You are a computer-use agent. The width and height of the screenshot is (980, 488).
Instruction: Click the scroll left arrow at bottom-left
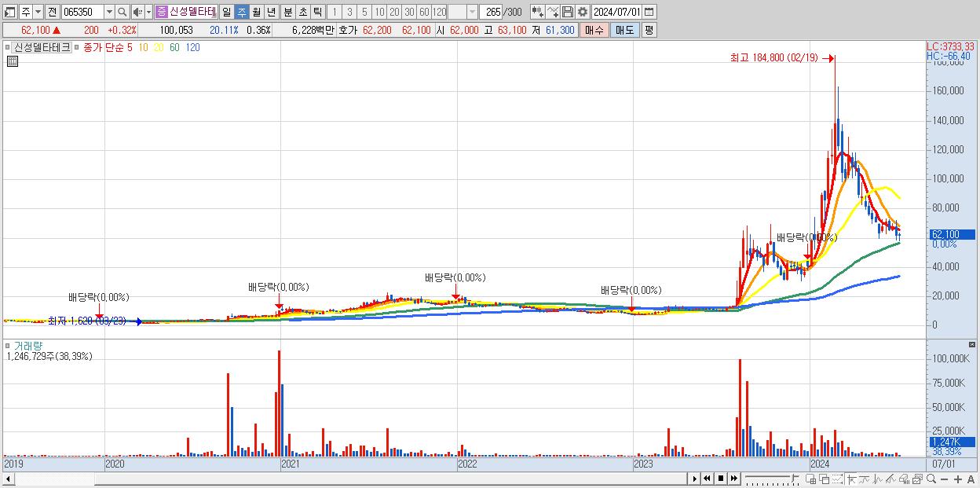click(x=8, y=479)
